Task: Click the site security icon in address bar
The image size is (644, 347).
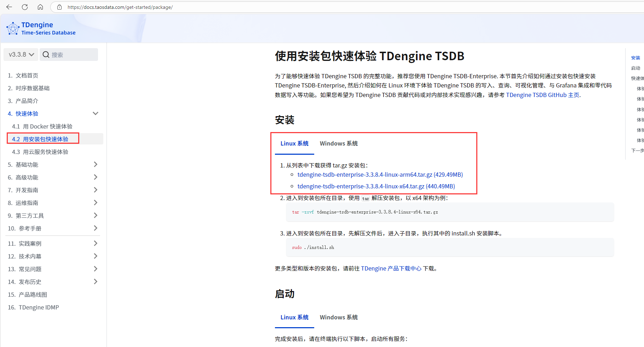Action: pyautogui.click(x=59, y=7)
